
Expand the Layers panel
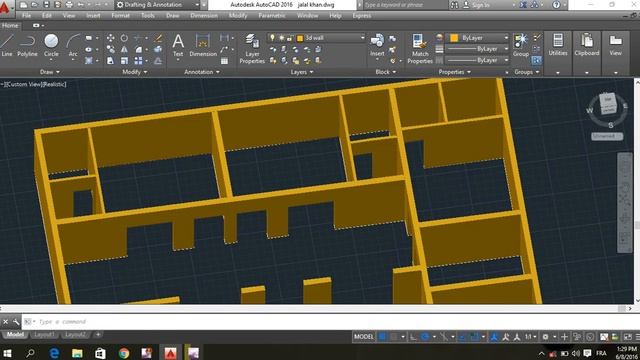click(302, 72)
